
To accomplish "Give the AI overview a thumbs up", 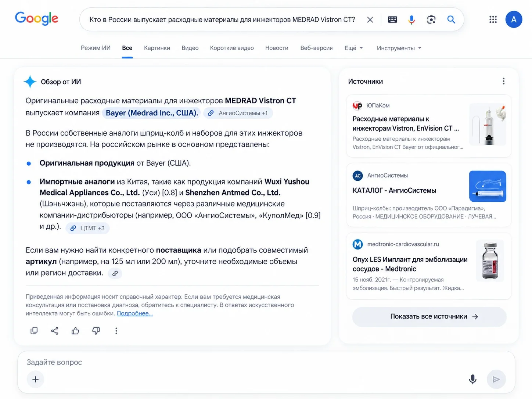I will 75,331.
